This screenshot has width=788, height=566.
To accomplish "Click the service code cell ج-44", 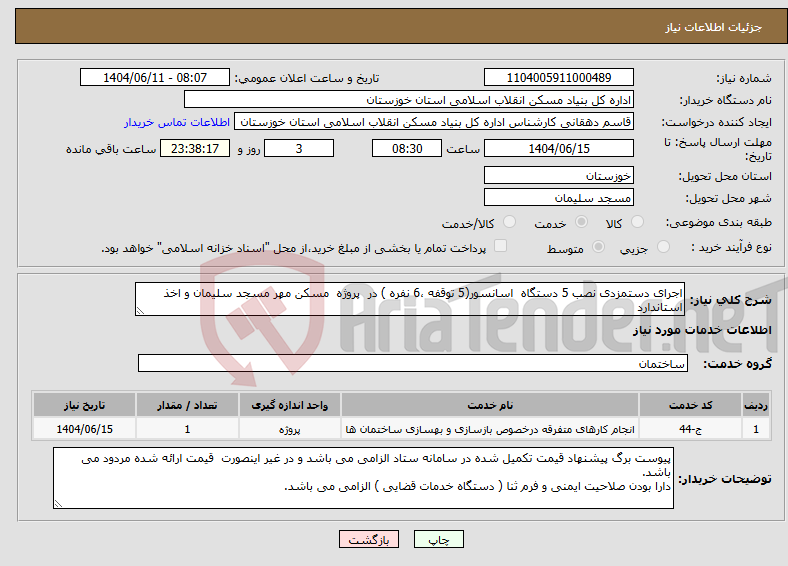I will [691, 429].
